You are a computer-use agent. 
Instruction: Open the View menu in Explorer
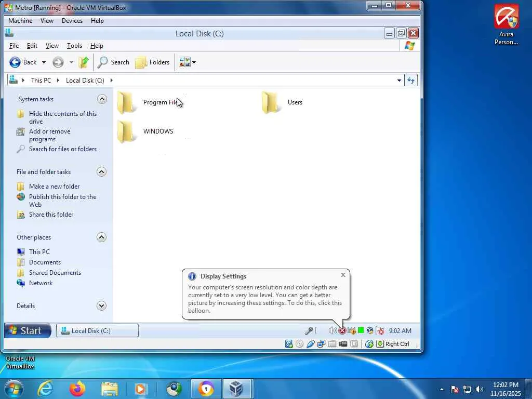[52, 46]
